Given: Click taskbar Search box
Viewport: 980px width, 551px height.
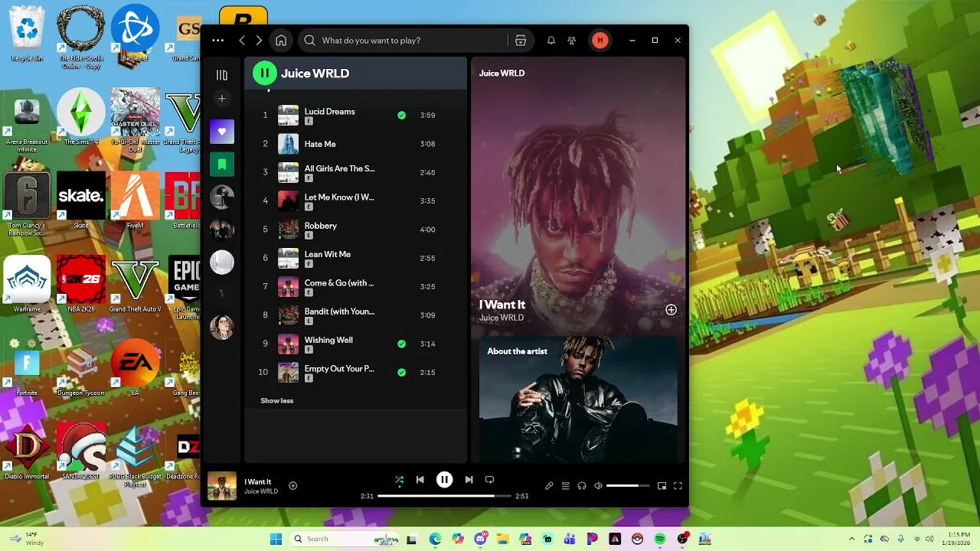Looking at the screenshot, I should coord(345,540).
